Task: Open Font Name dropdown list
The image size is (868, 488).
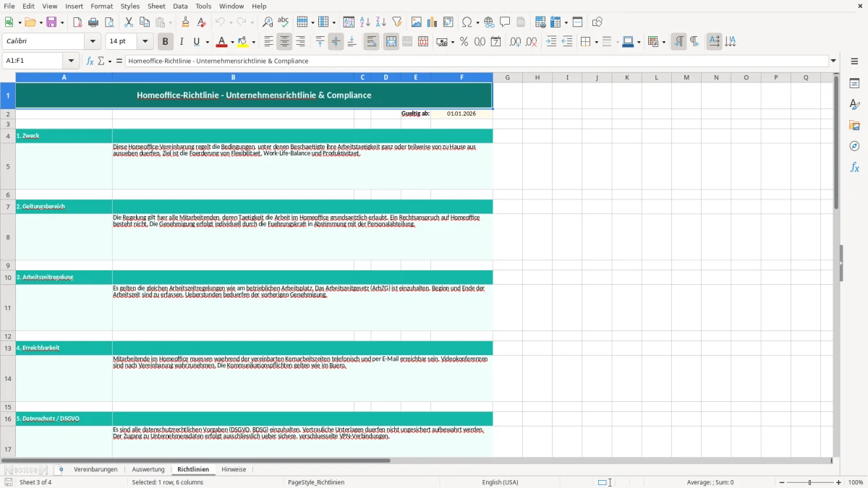Action: 93,42
